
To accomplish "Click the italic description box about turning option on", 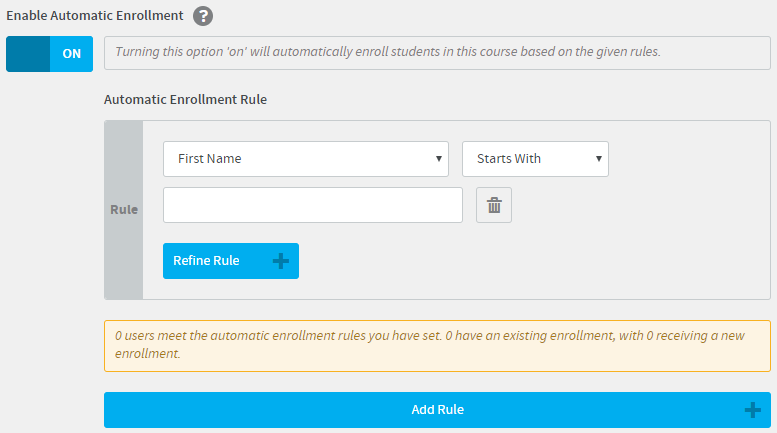I will [437, 53].
